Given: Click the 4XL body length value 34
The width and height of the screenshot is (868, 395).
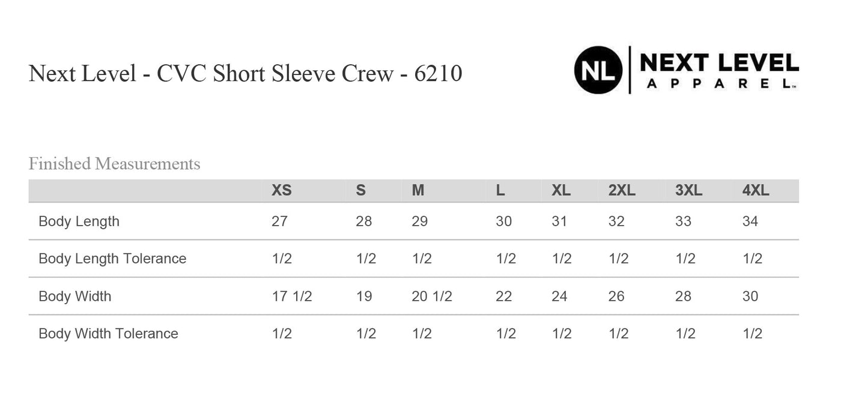Looking at the screenshot, I should 750,222.
